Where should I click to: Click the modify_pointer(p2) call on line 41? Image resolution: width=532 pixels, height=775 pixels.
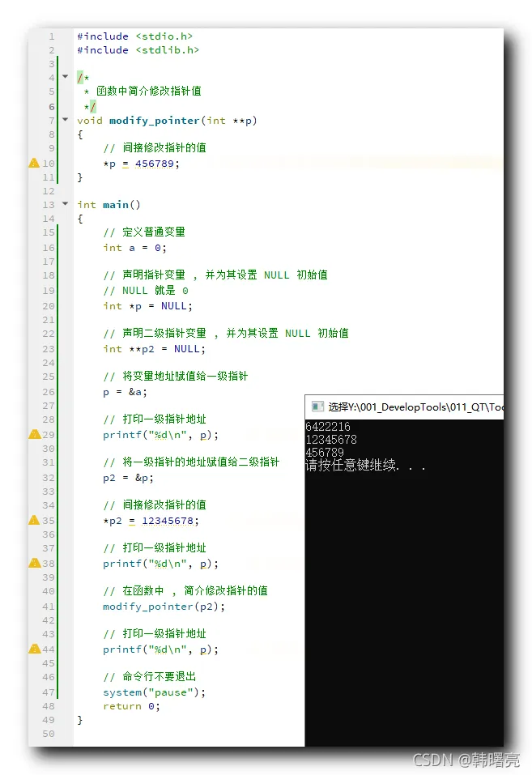click(164, 607)
